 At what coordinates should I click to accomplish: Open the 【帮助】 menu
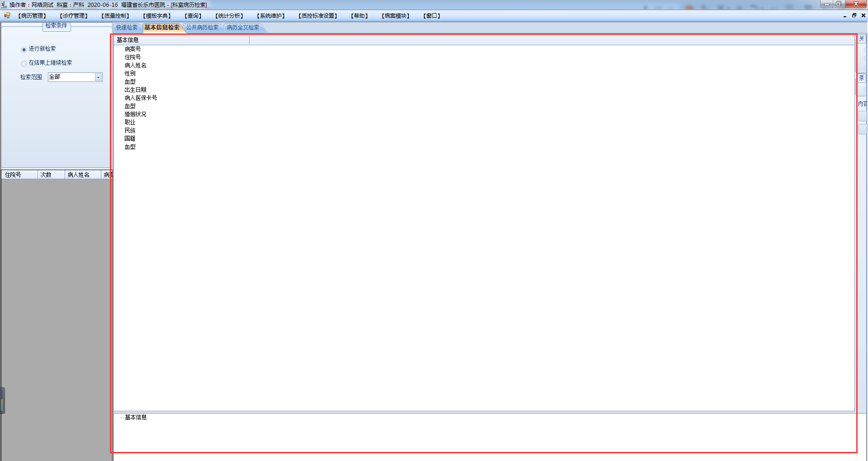click(359, 16)
